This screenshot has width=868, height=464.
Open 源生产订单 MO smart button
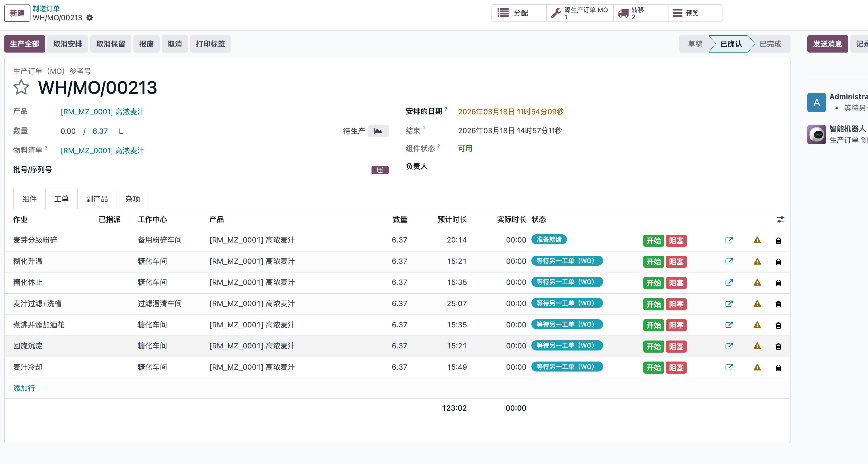[x=580, y=13]
